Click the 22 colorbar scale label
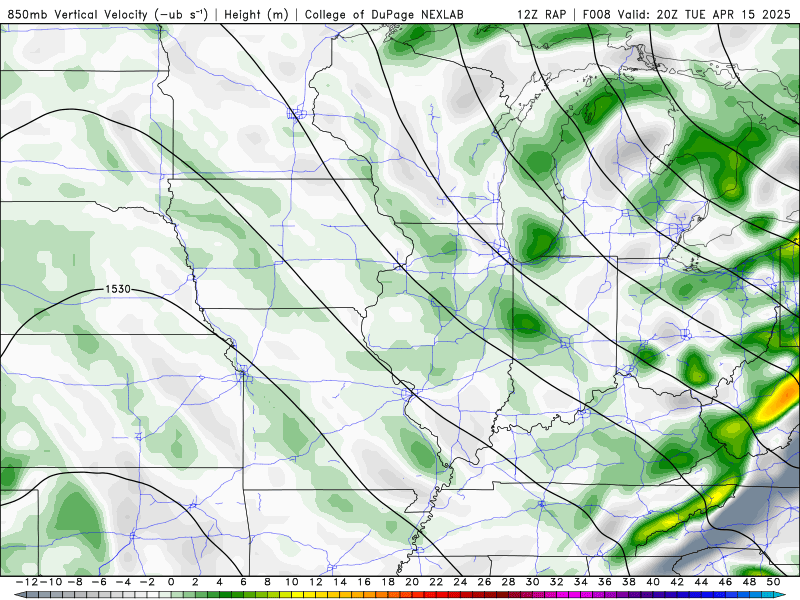 point(436,582)
